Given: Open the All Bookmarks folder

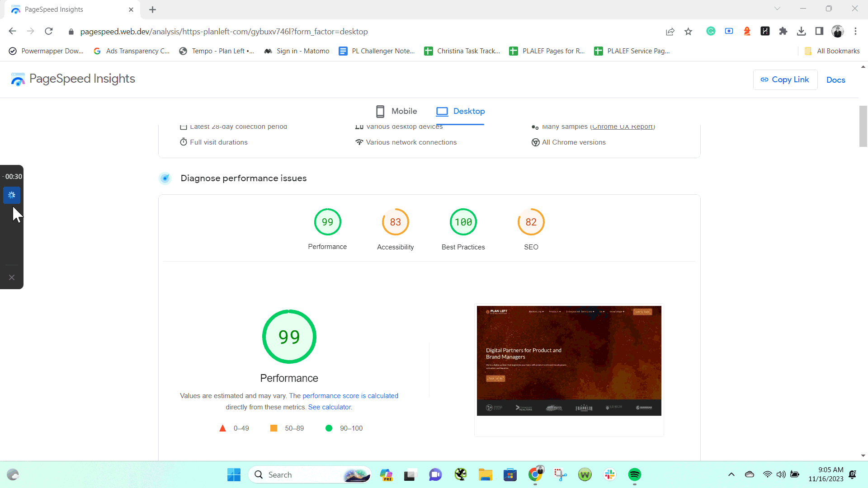Looking at the screenshot, I should tap(832, 51).
